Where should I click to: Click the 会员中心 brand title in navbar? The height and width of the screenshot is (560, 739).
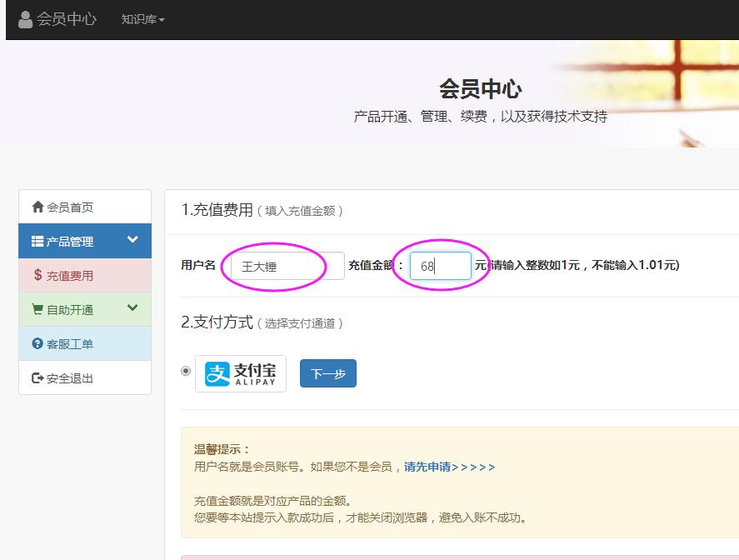tap(67, 19)
